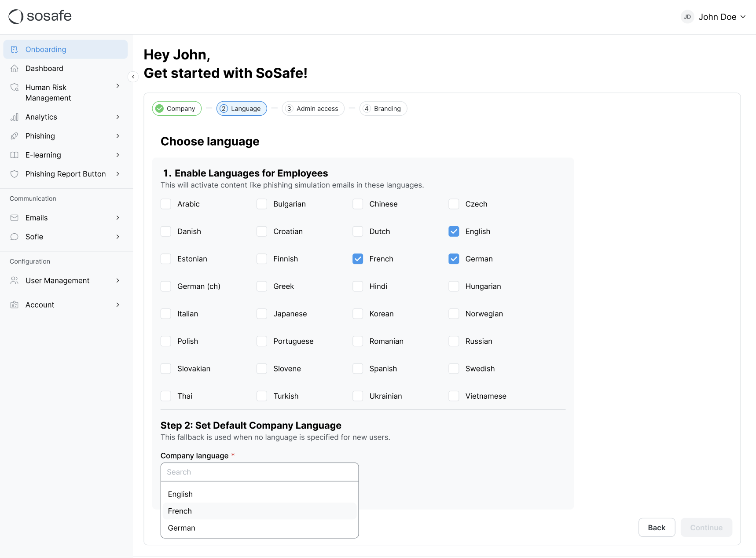Screen dimensions: 756x558
Task: Click the company language Search field
Action: tap(259, 472)
